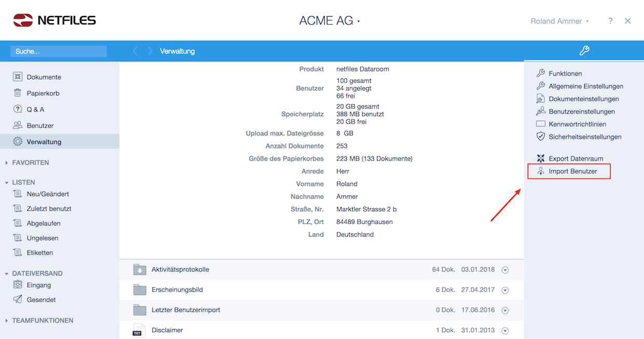Expand the TEAMFUNKTIONEN section
The width and height of the screenshot is (644, 339).
7,321
